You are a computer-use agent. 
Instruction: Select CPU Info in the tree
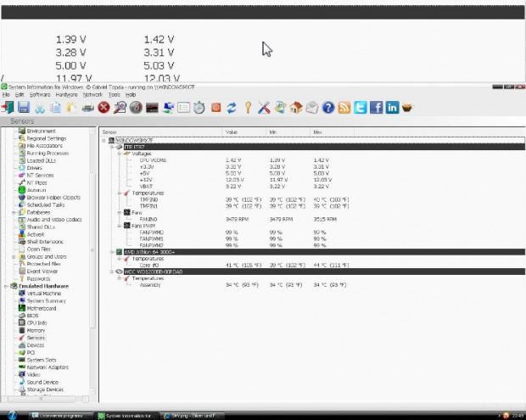coord(36,322)
